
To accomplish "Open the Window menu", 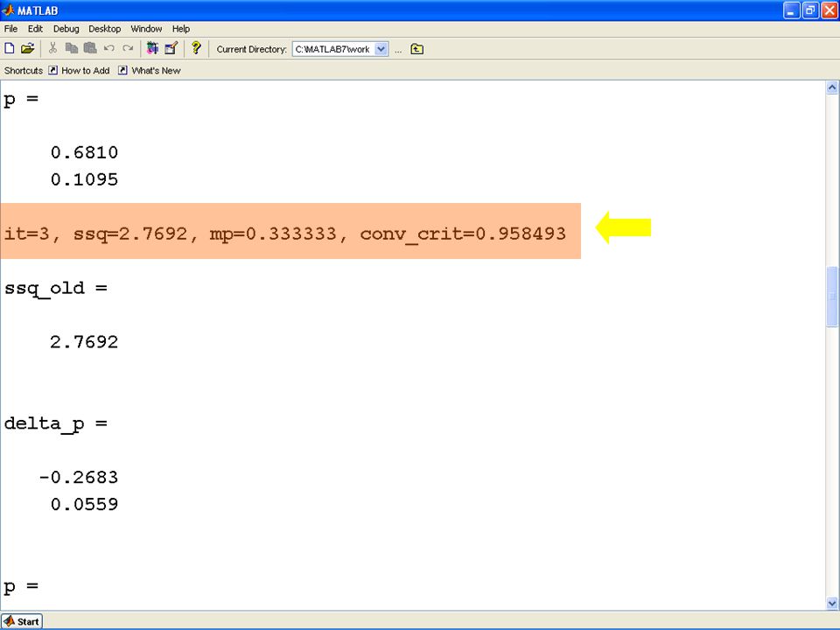I will [146, 29].
